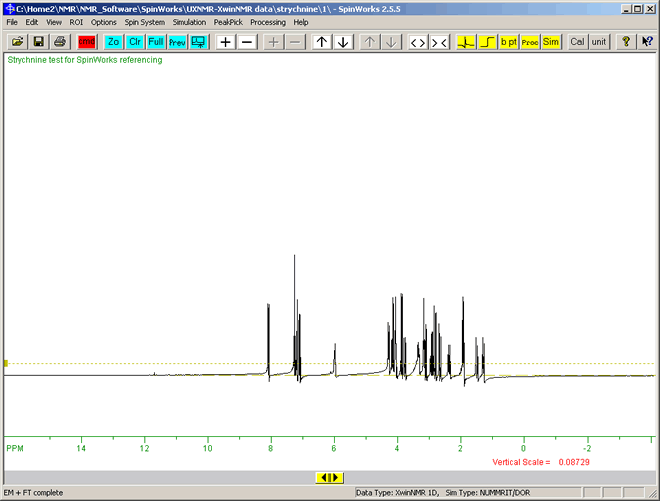Screen dimensions: 660x501
Task: Click the cyan Zo zoom button
Action: pos(114,42)
